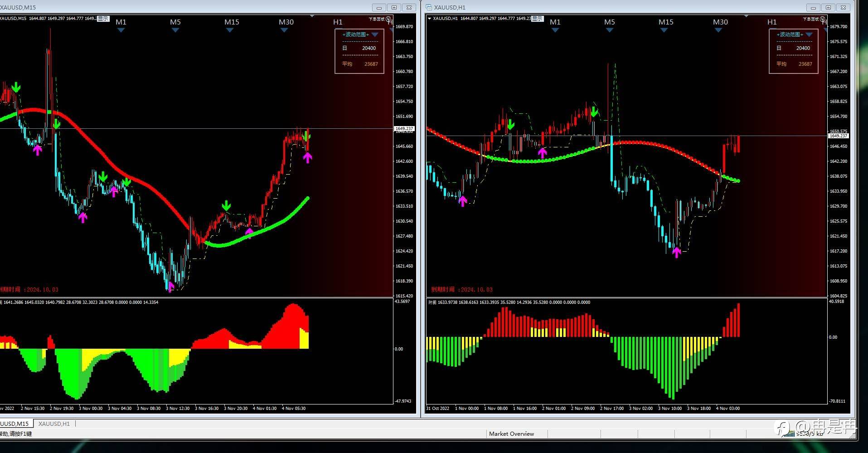This screenshot has width=868, height=453.
Task: Collapse the 波动范围 panel in left chart
Action: [375, 34]
